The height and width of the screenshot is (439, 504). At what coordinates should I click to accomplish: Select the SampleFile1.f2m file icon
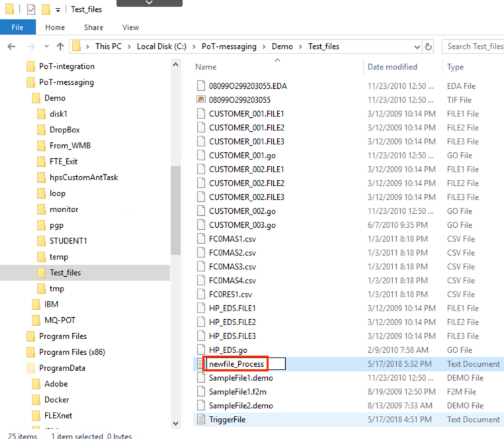point(201,392)
